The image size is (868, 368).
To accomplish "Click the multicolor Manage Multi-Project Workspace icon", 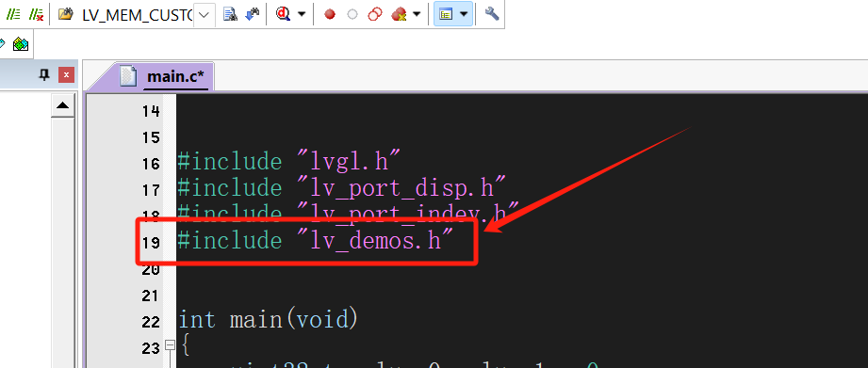I will [21, 44].
